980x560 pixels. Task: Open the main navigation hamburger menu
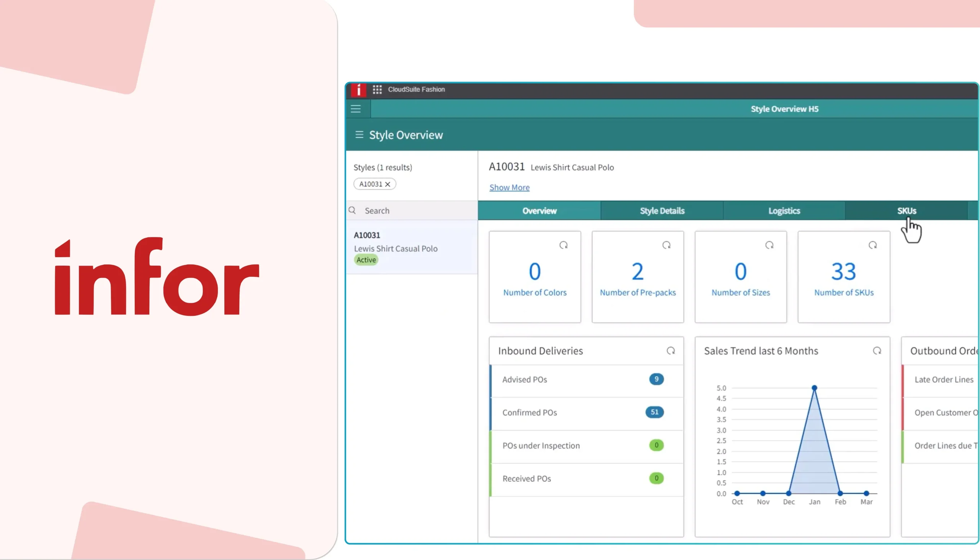pos(355,109)
